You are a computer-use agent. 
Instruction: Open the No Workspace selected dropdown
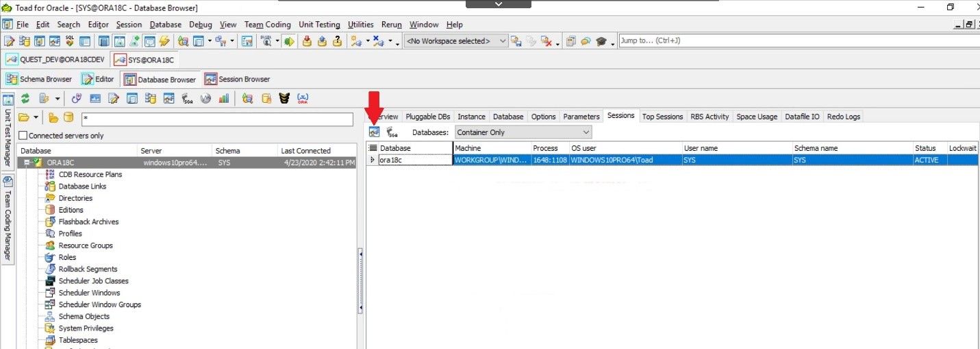(x=456, y=41)
